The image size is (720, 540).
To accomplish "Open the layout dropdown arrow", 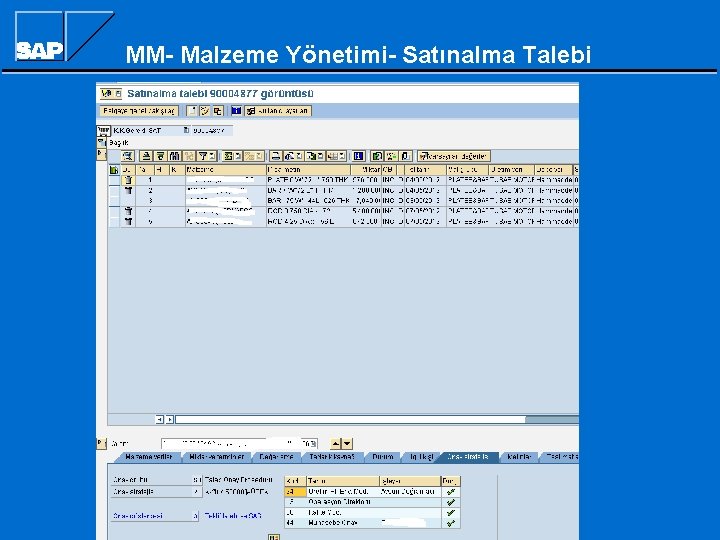I will pos(343,156).
